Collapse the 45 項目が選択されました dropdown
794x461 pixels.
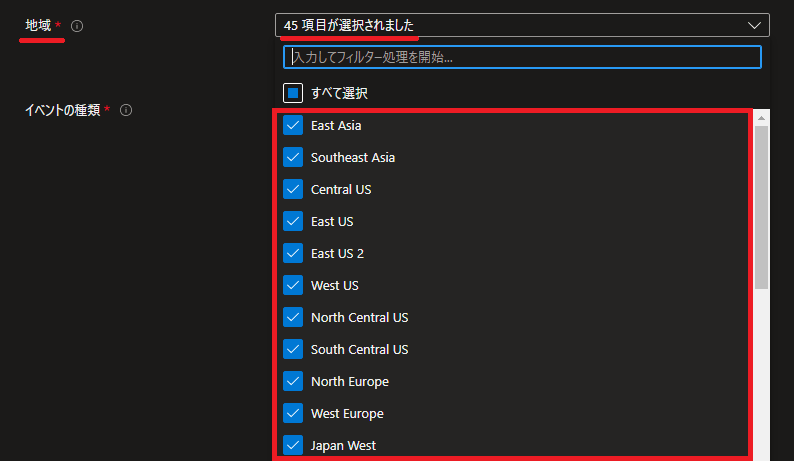click(x=522, y=25)
